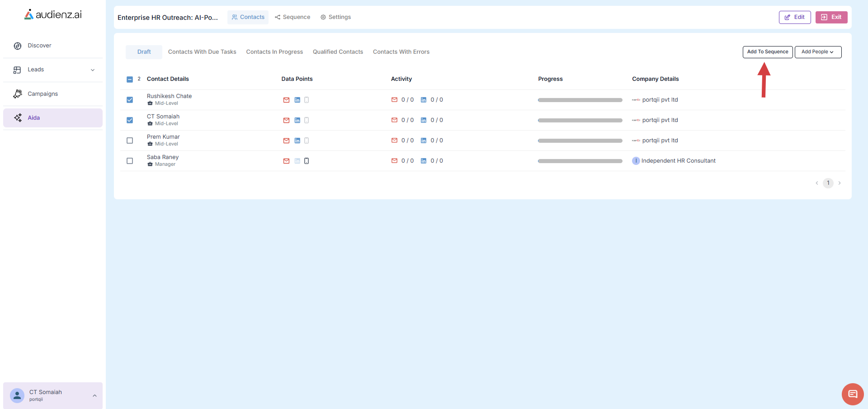The height and width of the screenshot is (409, 868).
Task: Click email data point for Rushikesh Chate
Action: [x=286, y=100]
